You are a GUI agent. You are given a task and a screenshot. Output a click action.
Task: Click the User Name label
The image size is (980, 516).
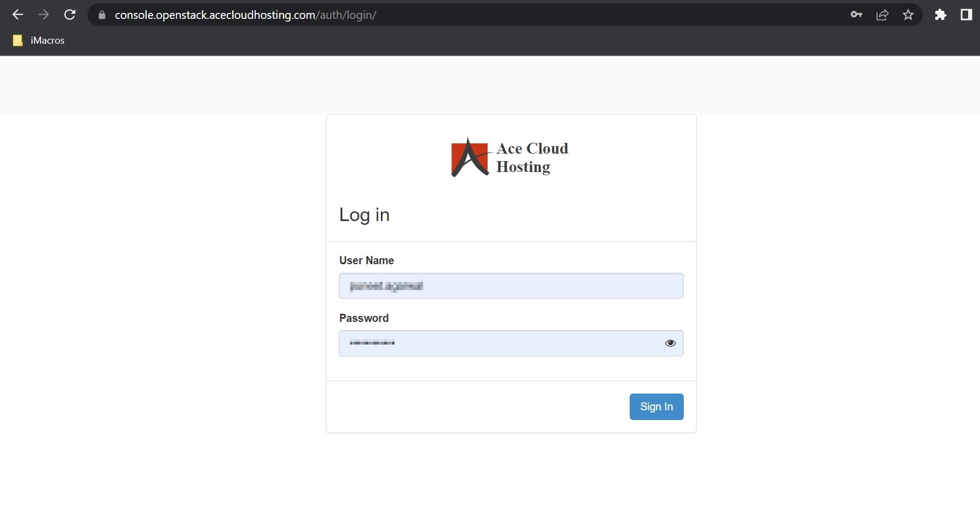coord(366,260)
